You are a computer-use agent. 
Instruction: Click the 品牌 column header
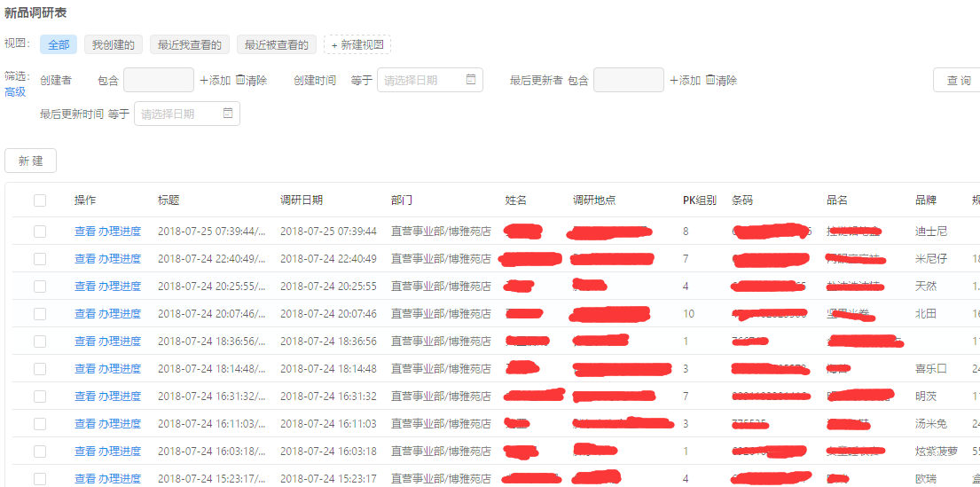click(926, 200)
